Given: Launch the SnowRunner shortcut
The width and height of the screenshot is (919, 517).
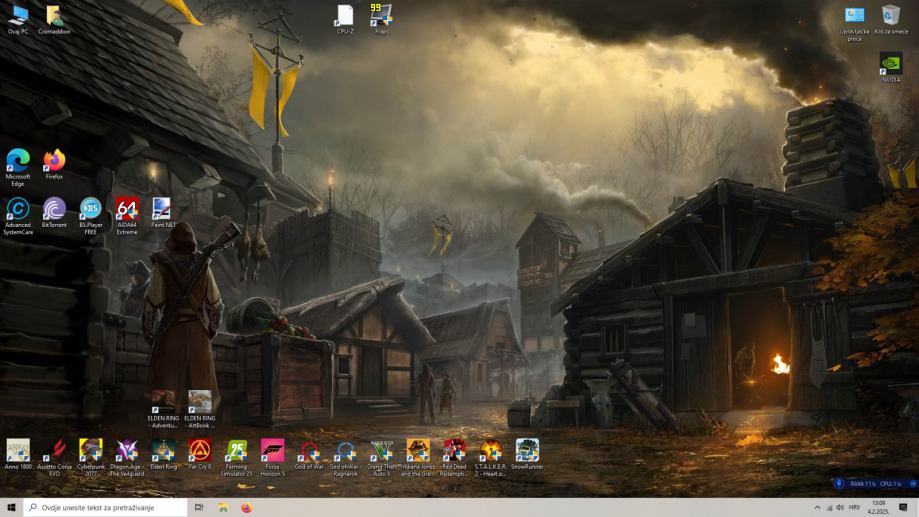Looking at the screenshot, I should click(527, 454).
